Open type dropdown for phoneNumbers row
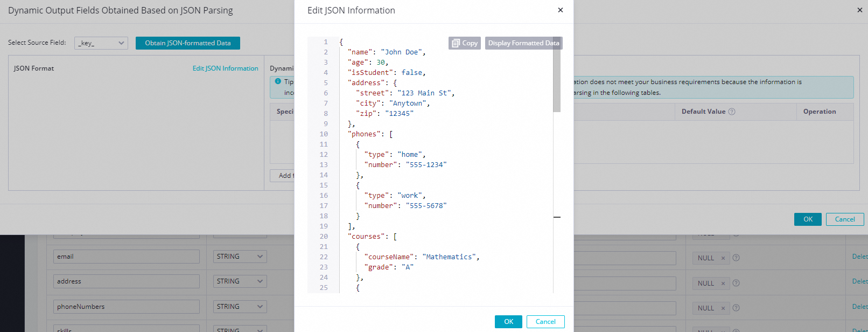Viewport: 868px width, 332px height. [x=240, y=307]
